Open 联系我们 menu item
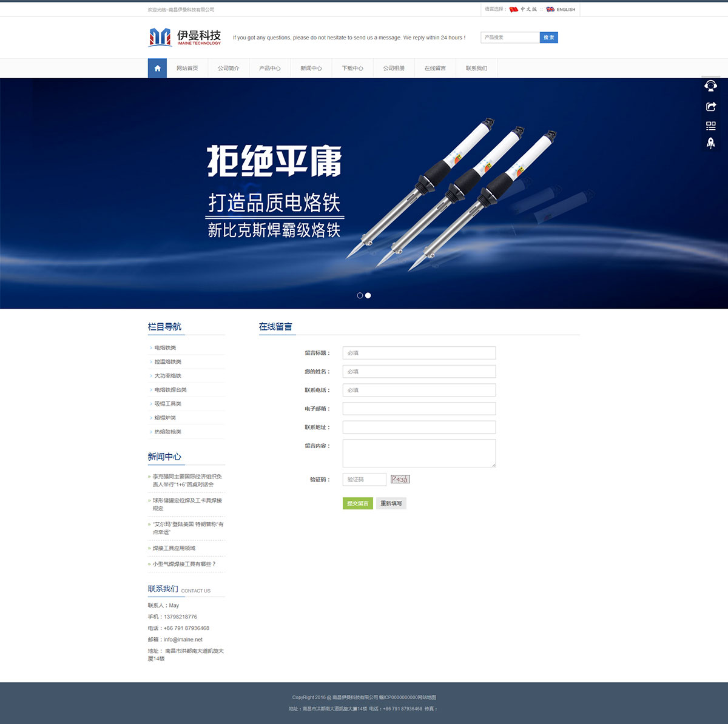728x724 pixels. pyautogui.click(x=476, y=68)
